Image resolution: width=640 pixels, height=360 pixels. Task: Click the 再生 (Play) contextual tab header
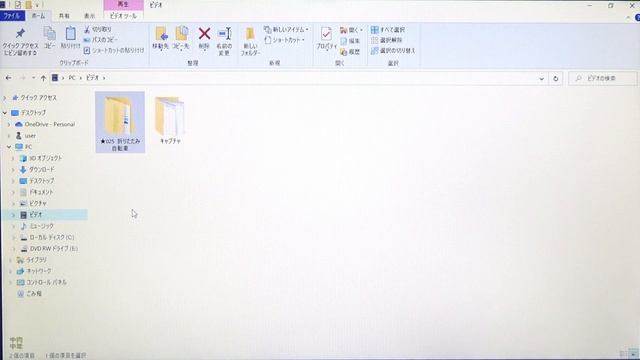(x=124, y=4)
